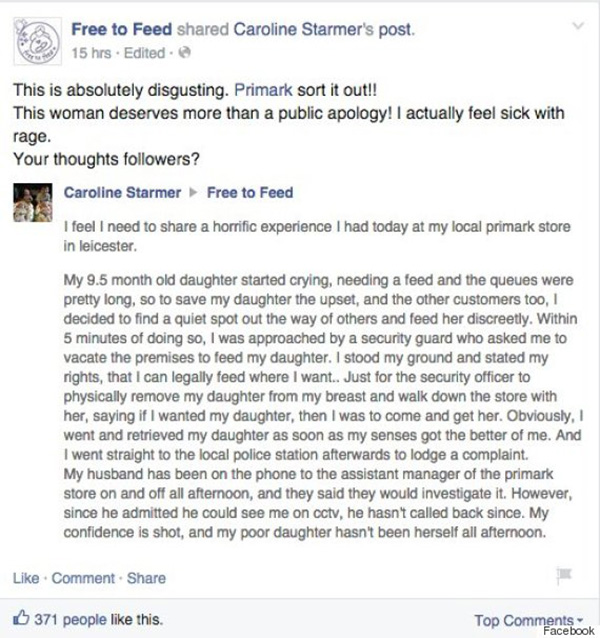View post edit history via Edited
600x638 pixels.
[x=144, y=53]
